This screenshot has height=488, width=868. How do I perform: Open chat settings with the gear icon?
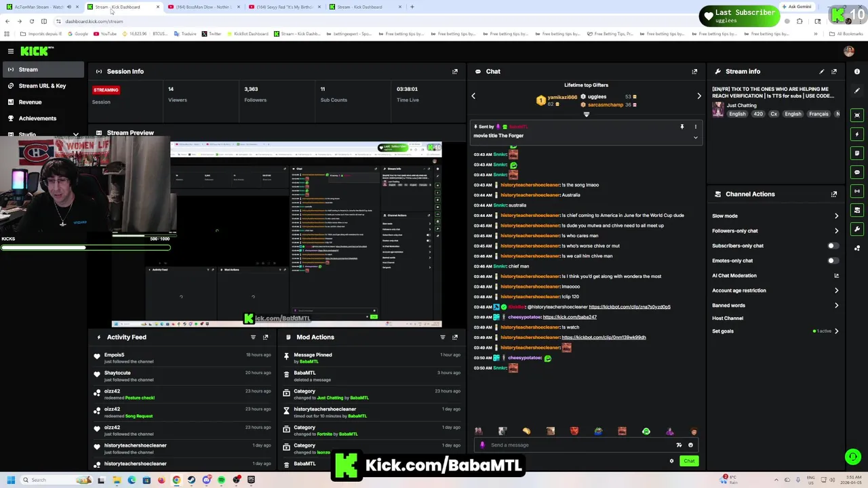pyautogui.click(x=671, y=461)
